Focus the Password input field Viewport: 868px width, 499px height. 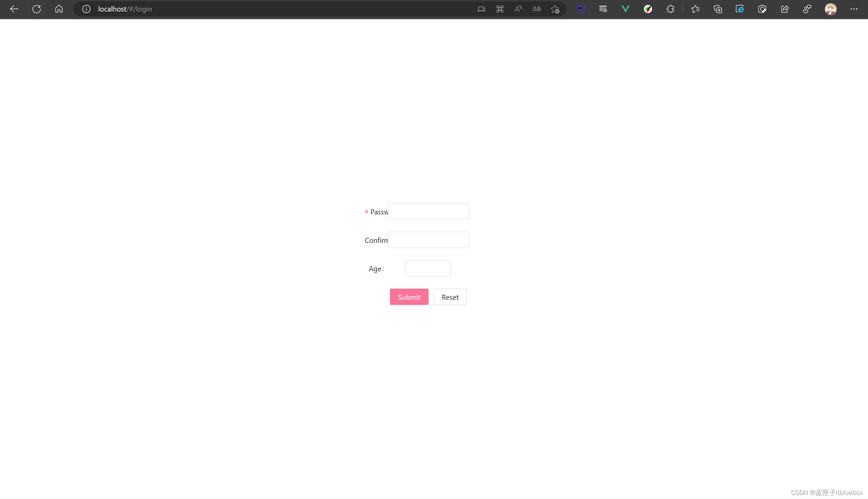click(x=428, y=211)
